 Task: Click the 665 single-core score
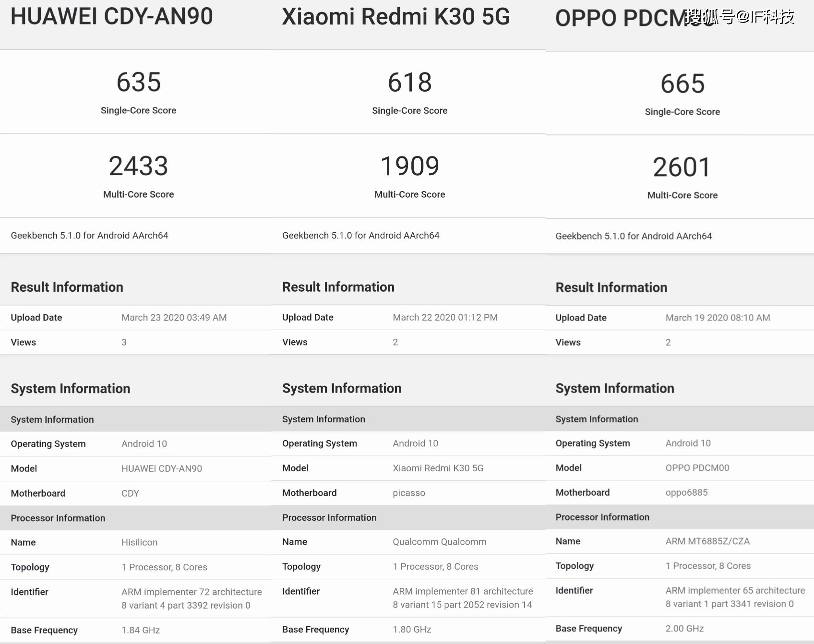click(682, 83)
